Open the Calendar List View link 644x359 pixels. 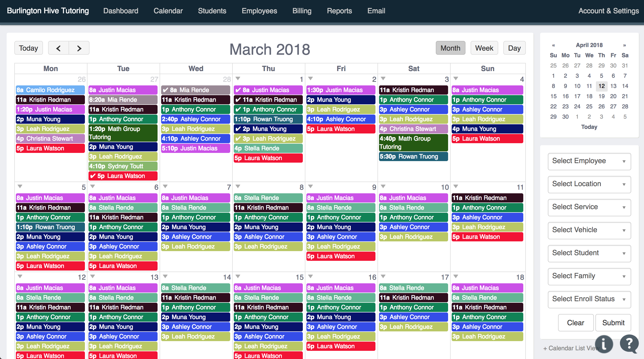(x=571, y=348)
